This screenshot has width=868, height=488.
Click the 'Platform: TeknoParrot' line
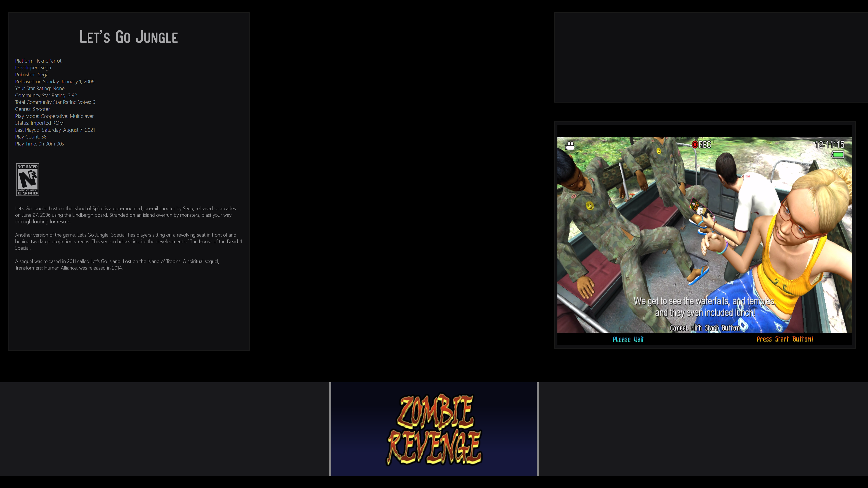tap(38, 61)
